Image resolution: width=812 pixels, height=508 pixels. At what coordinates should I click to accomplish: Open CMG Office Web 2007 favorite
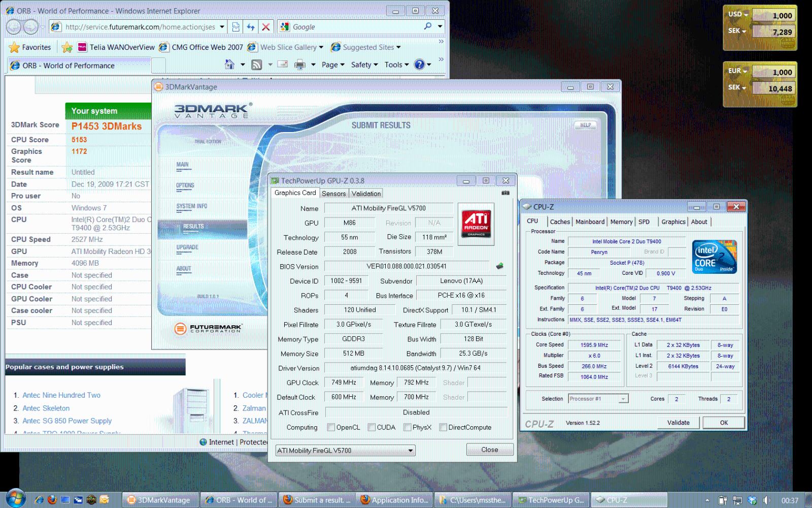coord(201,47)
